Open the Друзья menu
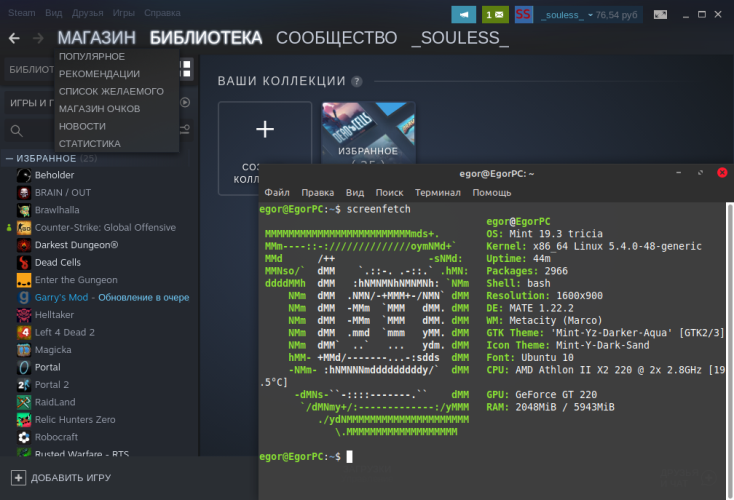This screenshot has height=500, width=734. 88,13
